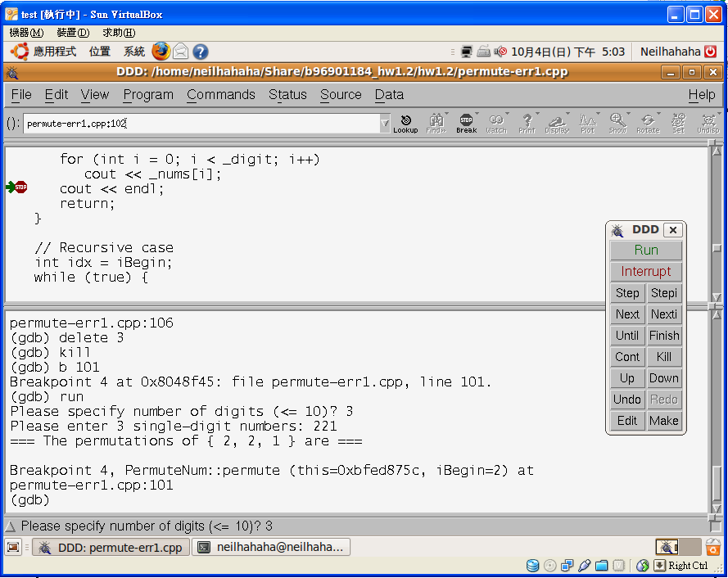Open the Watch toolbar icon
The width and height of the screenshot is (728, 578).
(496, 124)
